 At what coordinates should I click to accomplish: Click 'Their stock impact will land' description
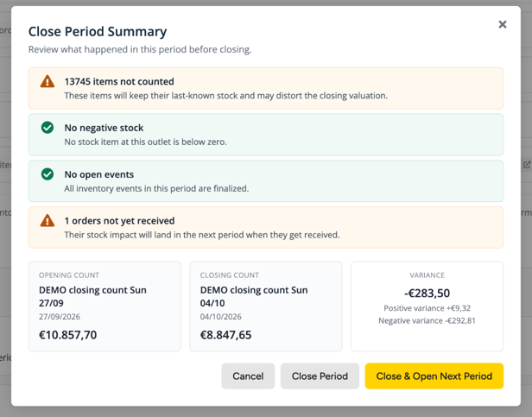click(202, 235)
